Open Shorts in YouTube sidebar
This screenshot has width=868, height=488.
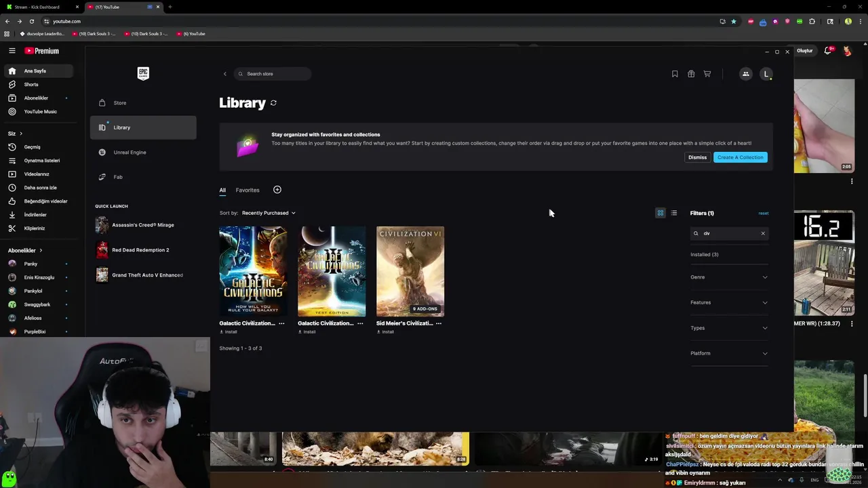39,85
